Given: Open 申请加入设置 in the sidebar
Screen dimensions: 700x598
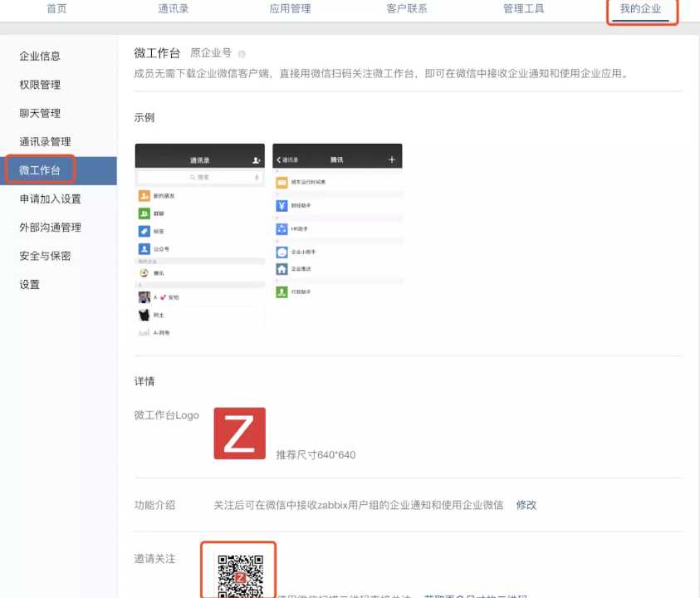Looking at the screenshot, I should tap(50, 199).
